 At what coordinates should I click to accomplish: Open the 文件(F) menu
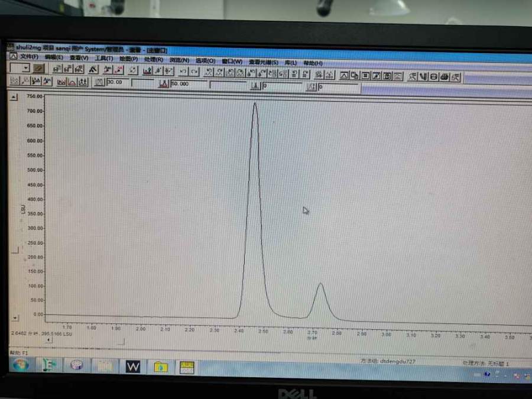click(x=29, y=57)
